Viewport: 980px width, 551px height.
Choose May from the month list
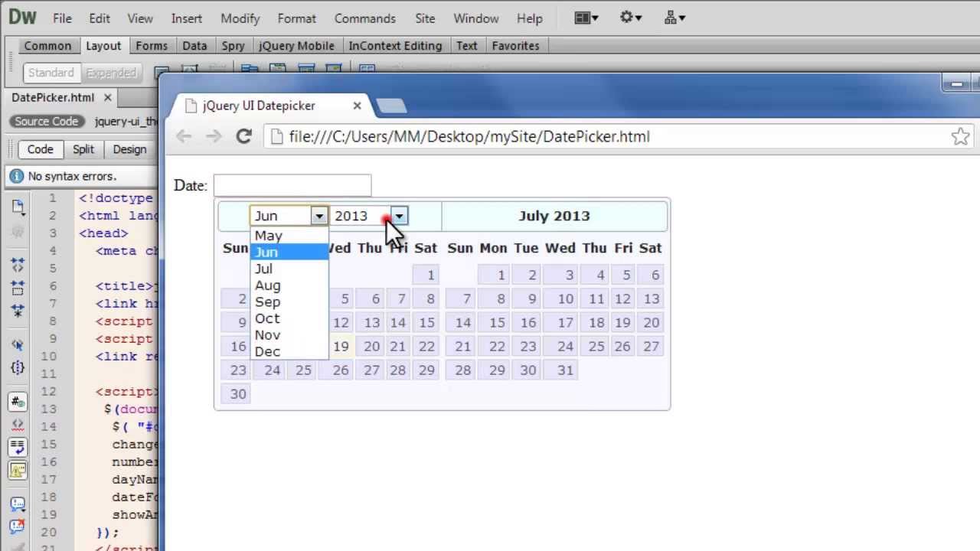289,236
